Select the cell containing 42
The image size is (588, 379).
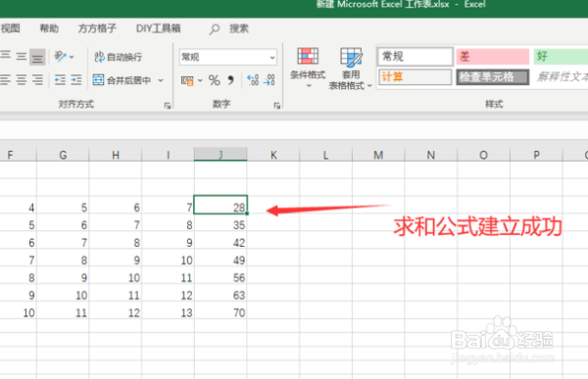click(x=220, y=240)
